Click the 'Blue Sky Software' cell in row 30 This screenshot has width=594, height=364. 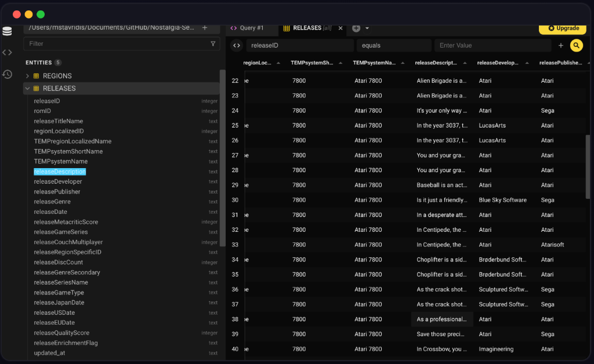tap(503, 200)
